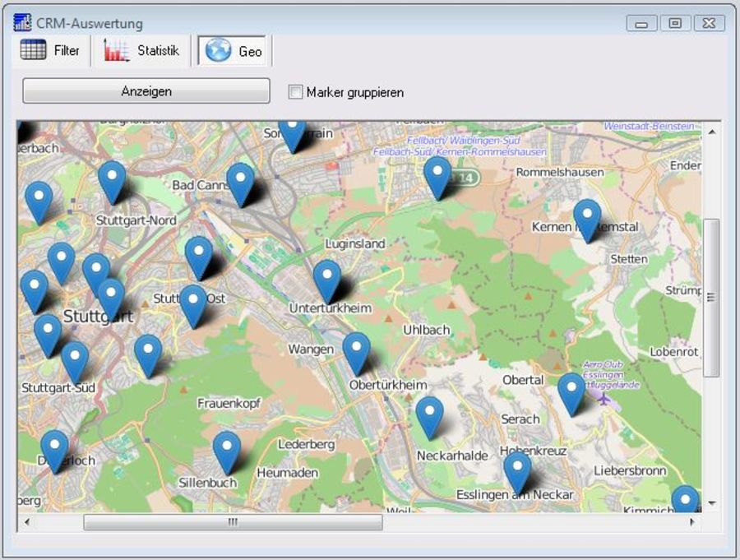Click the scroll left arrow under the map
Viewport: 740px width, 560px height.
tap(27, 521)
